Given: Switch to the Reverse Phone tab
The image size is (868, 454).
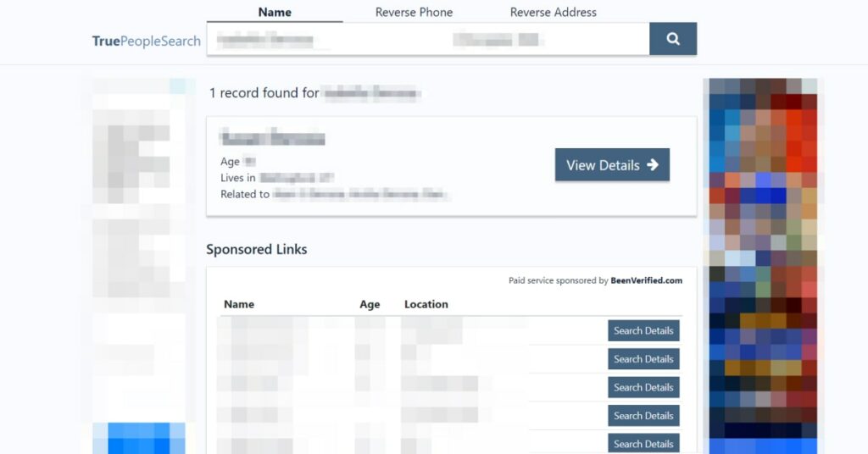Looking at the screenshot, I should pos(414,12).
